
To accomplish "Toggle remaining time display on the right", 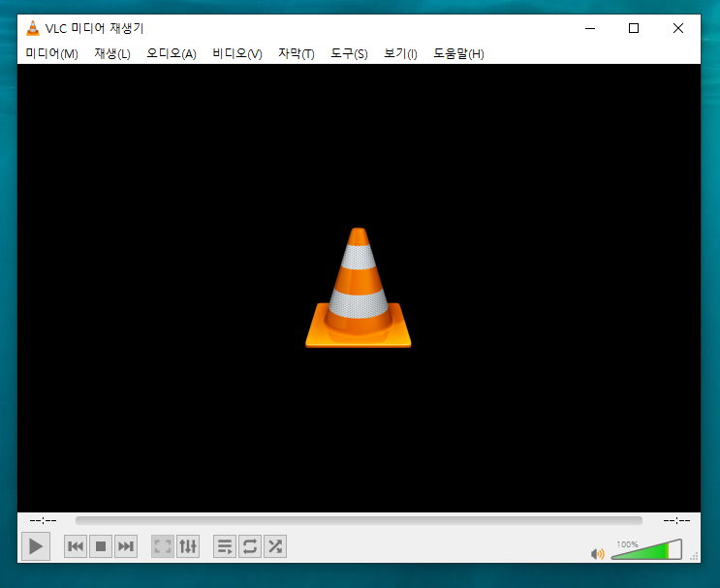I will pyautogui.click(x=676, y=520).
